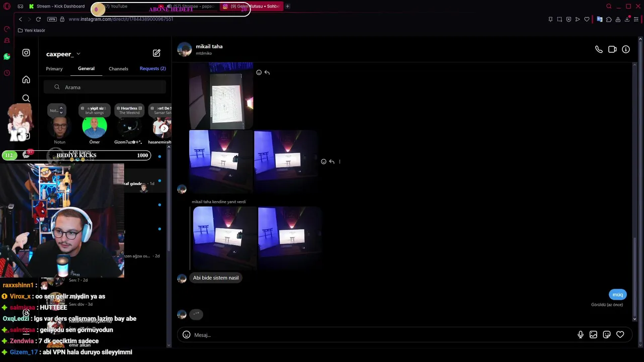Open a new browser tab
Image resolution: width=644 pixels, height=362 pixels.
pos(287,6)
